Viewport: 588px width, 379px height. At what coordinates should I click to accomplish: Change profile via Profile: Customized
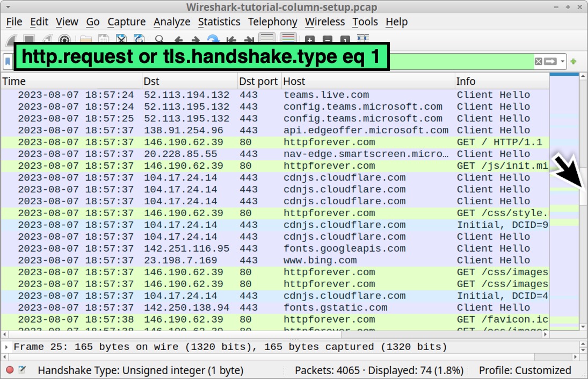tap(525, 370)
